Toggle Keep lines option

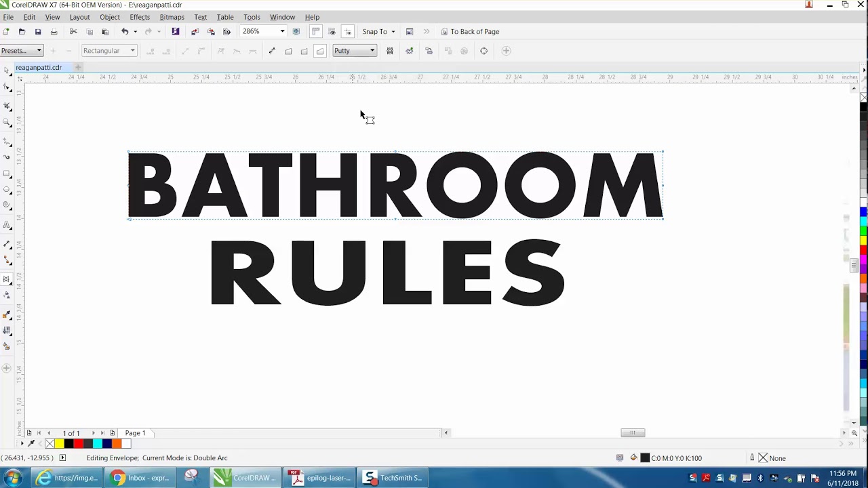[390, 51]
